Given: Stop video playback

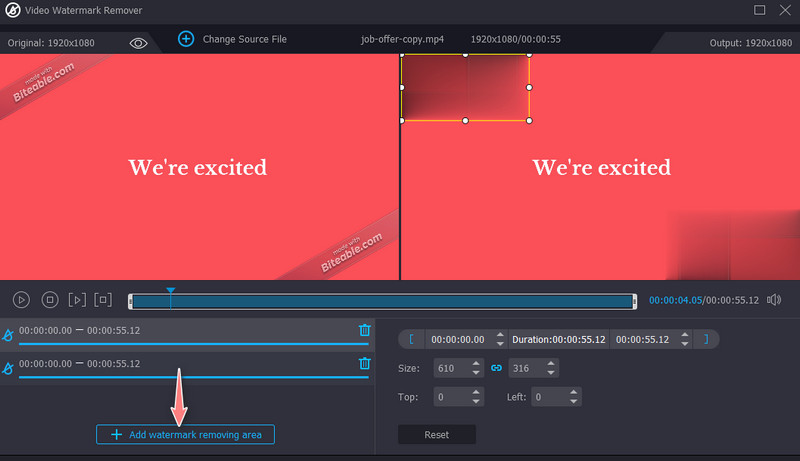Looking at the screenshot, I should point(49,300).
